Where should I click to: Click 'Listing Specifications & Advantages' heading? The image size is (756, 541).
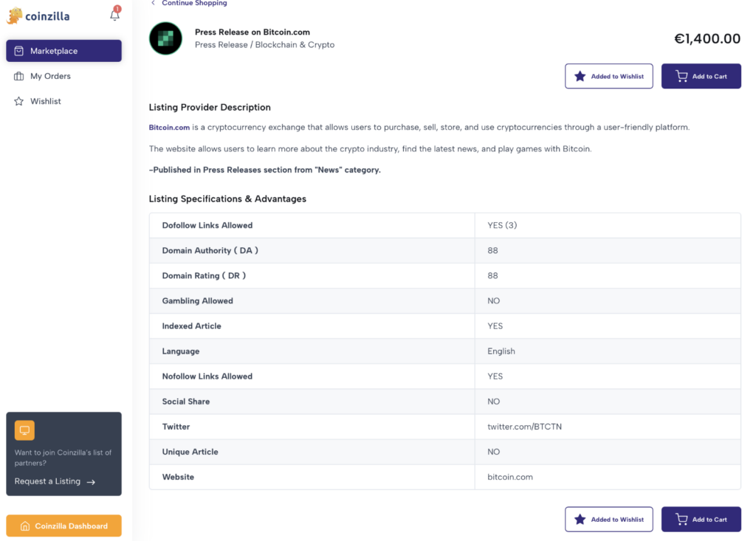pyautogui.click(x=227, y=199)
